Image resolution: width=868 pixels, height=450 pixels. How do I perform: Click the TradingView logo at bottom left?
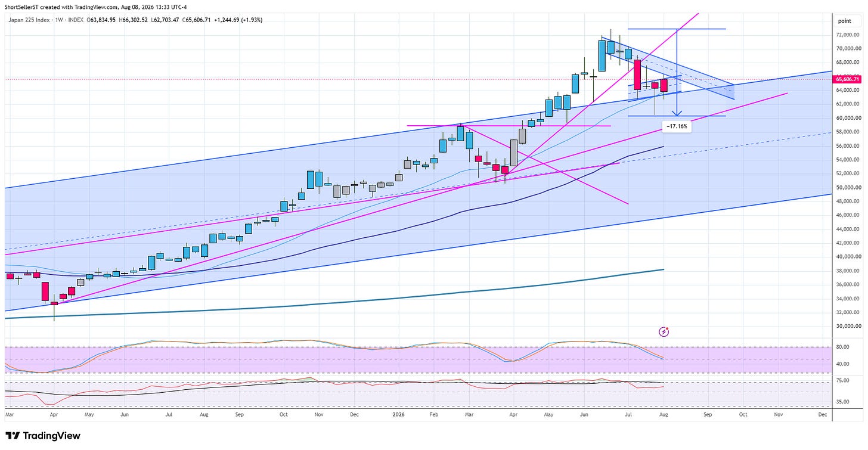click(x=42, y=436)
